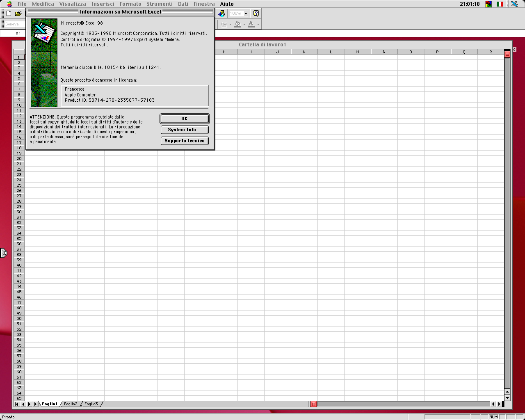525x420 pixels.
Task: Click the vertical scrollbar up arrow
Action: click(x=507, y=392)
